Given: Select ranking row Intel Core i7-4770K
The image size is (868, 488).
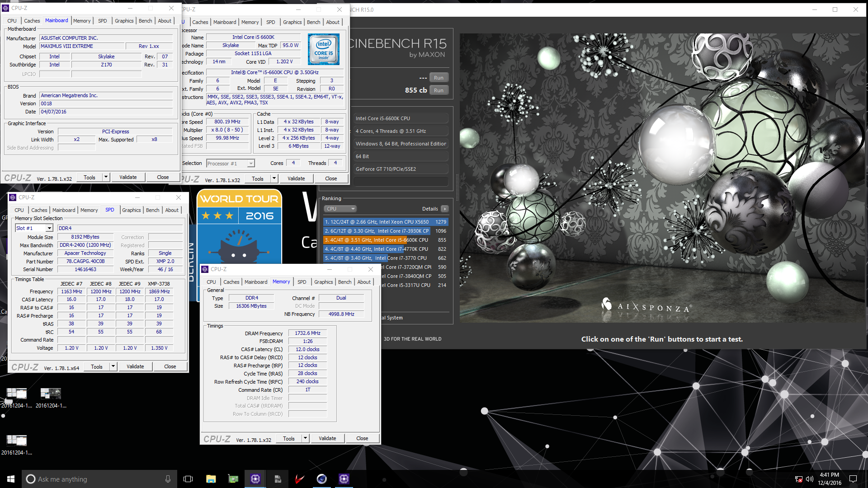Looking at the screenshot, I should (x=386, y=249).
